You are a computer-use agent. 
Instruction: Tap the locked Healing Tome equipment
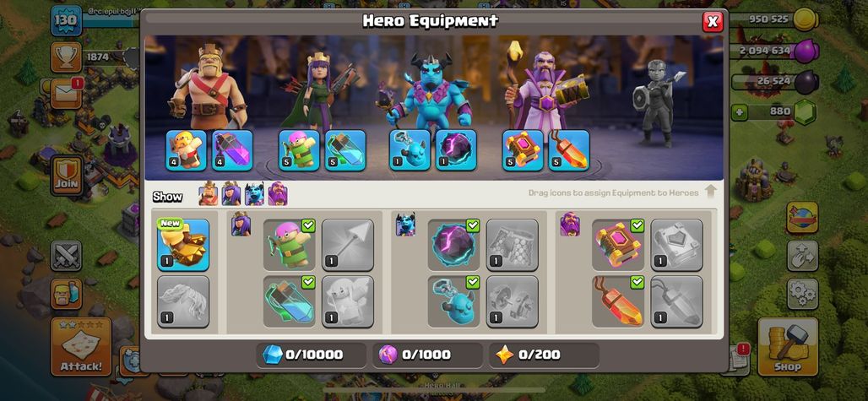(x=676, y=245)
